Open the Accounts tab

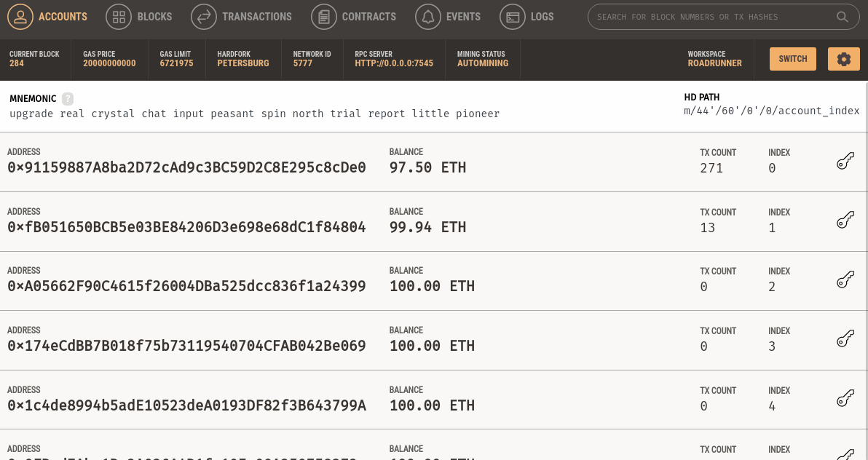point(48,17)
